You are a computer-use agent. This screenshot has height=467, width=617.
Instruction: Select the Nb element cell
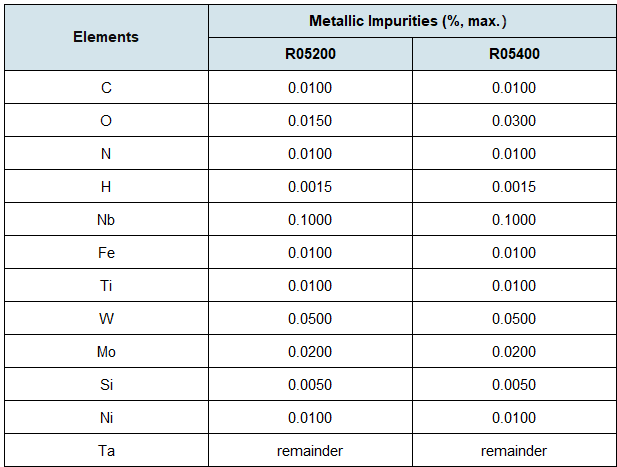click(x=106, y=220)
